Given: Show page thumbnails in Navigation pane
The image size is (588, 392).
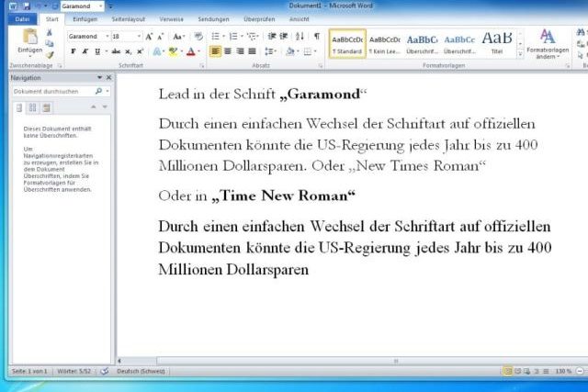Looking at the screenshot, I should [33, 108].
